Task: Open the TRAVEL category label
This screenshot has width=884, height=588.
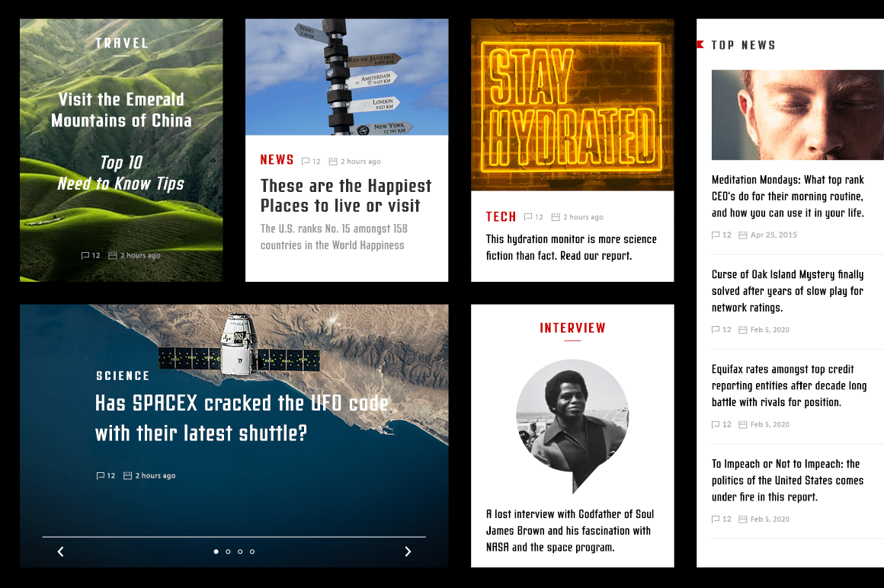Action: pos(122,43)
